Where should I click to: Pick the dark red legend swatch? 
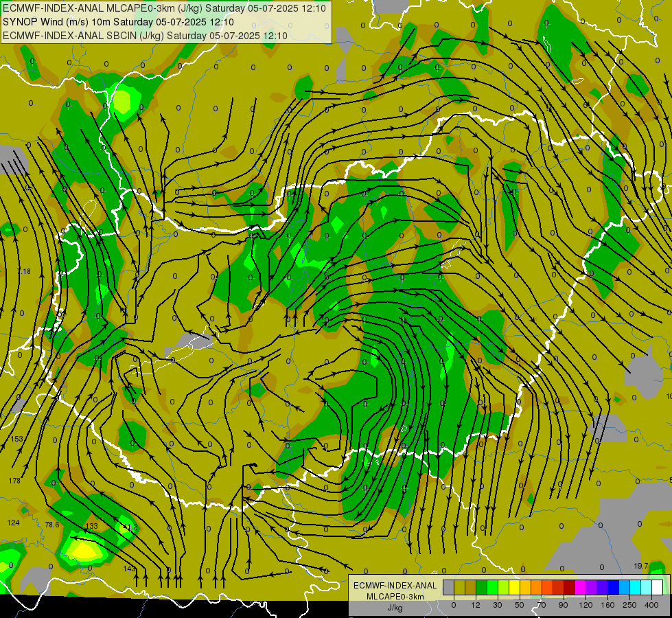pos(570,587)
